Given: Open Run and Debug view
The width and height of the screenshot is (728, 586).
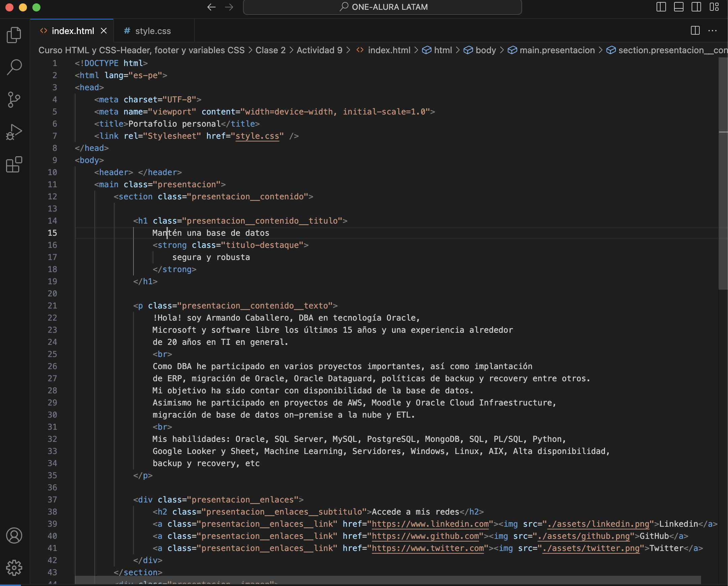Looking at the screenshot, I should 14,132.
